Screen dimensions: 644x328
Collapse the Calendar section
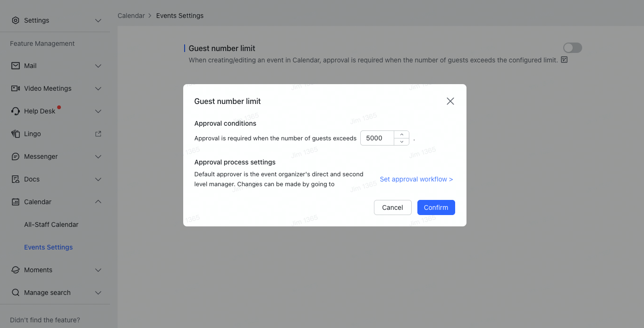click(x=98, y=202)
